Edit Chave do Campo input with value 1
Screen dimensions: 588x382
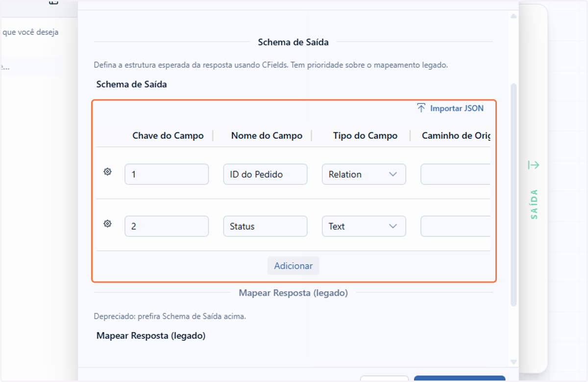pos(167,174)
